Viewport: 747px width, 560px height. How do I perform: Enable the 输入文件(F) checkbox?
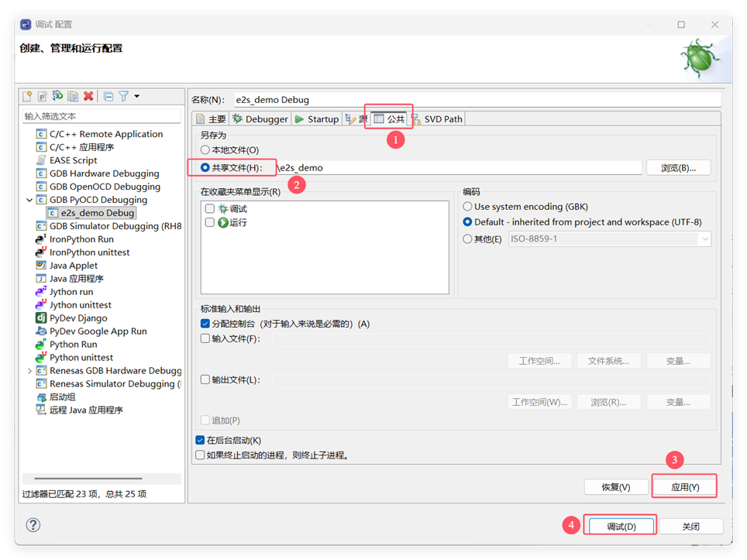point(205,338)
